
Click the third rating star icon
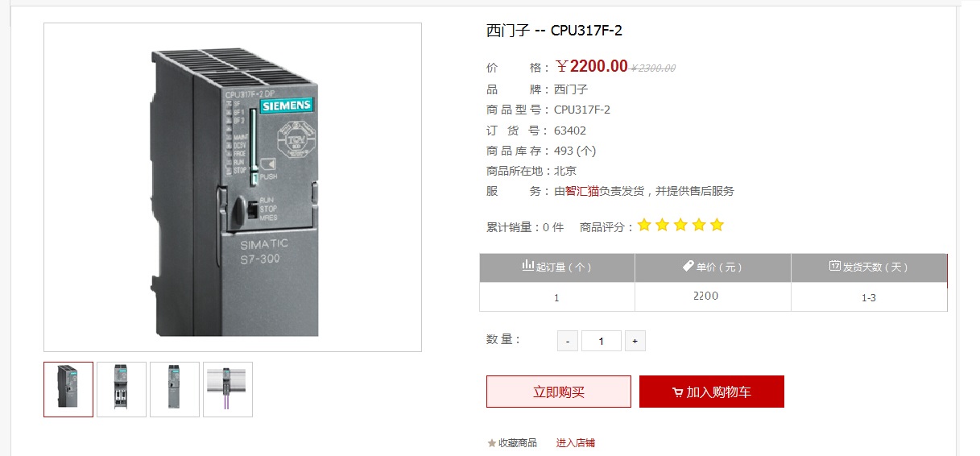[x=680, y=226]
